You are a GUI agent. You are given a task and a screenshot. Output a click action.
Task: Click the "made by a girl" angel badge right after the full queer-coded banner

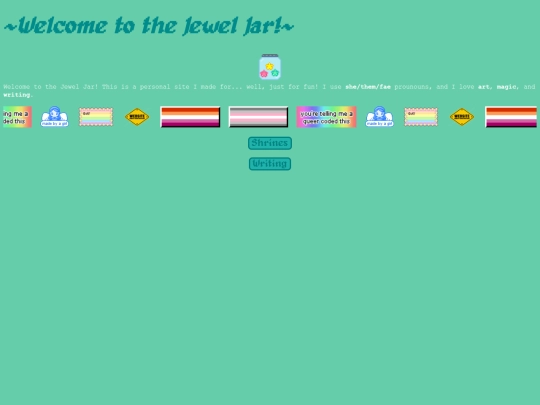(379, 116)
